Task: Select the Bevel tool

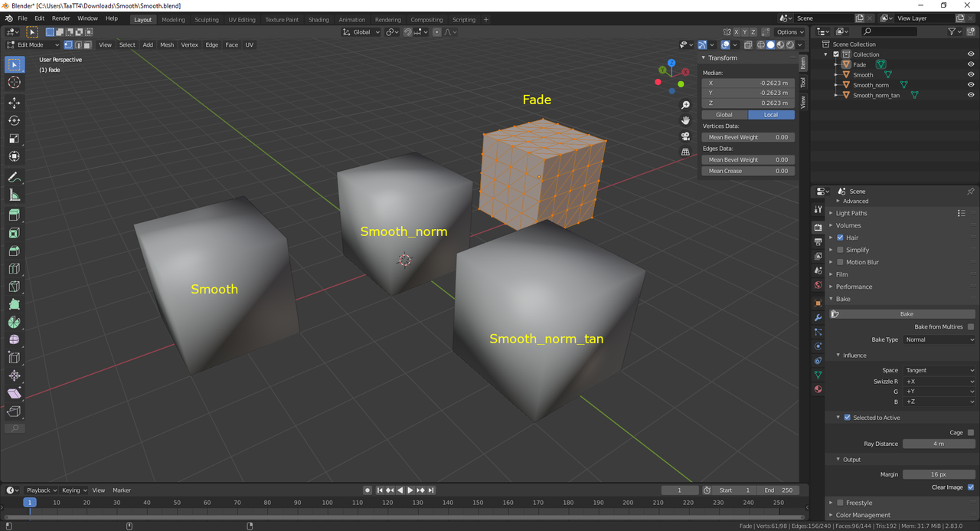Action: point(14,251)
